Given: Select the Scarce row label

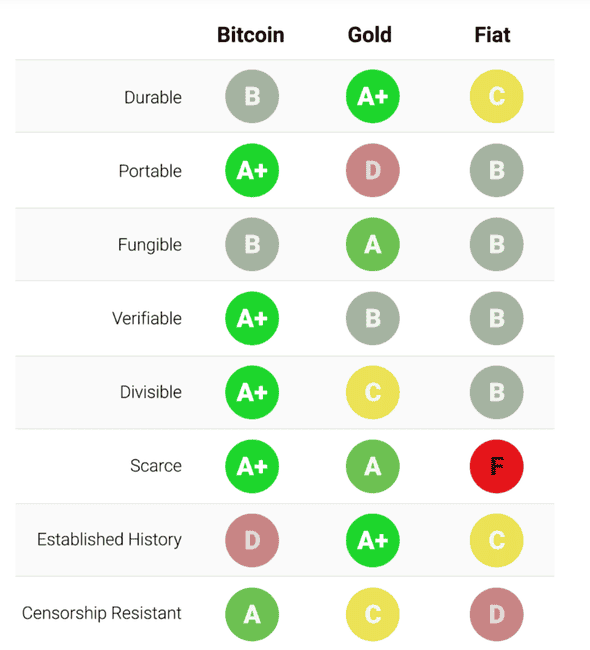Looking at the screenshot, I should 156,466.
